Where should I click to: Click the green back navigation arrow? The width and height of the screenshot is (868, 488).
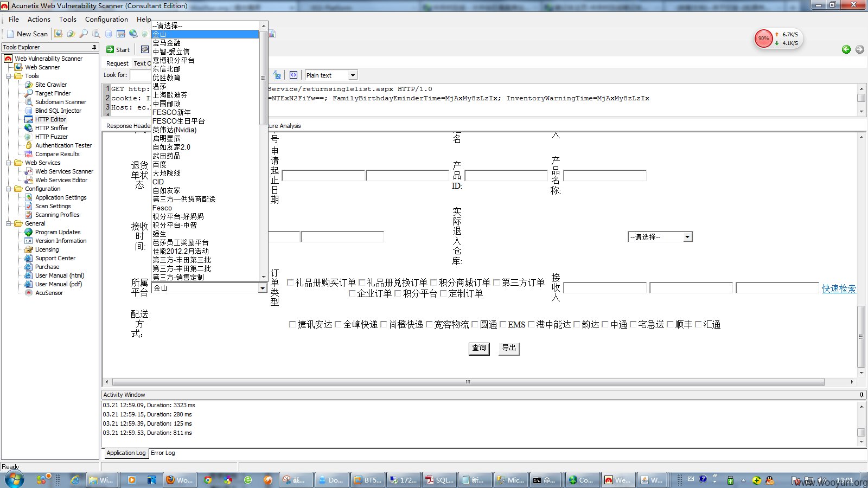[x=846, y=49]
